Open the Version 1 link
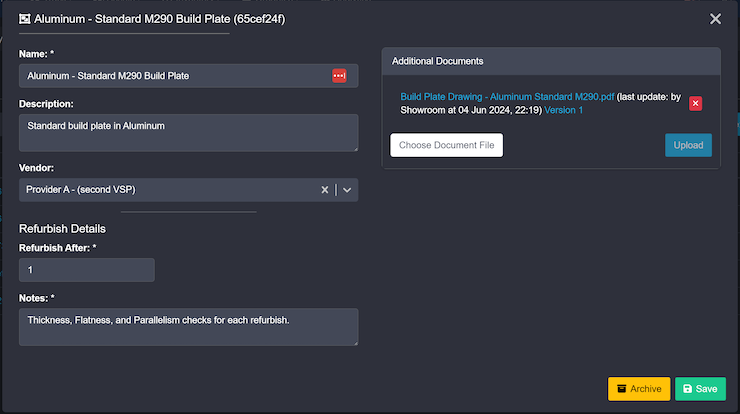Image resolution: width=740 pixels, height=414 pixels. point(564,110)
